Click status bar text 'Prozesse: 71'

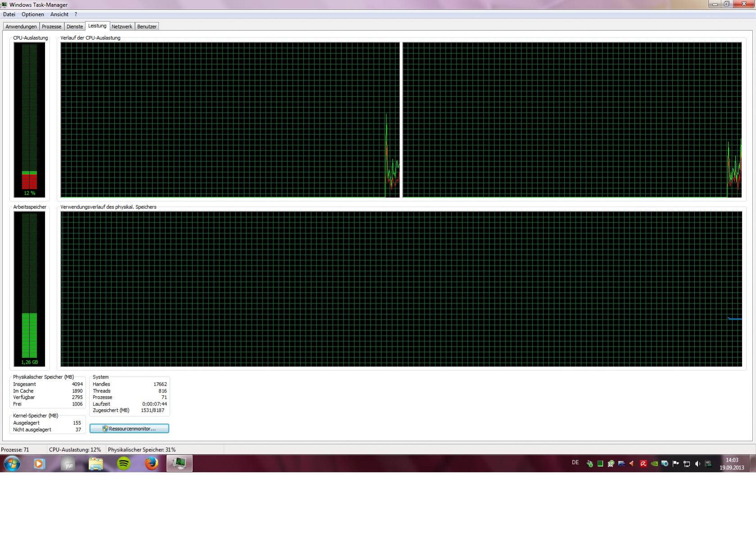(x=15, y=450)
